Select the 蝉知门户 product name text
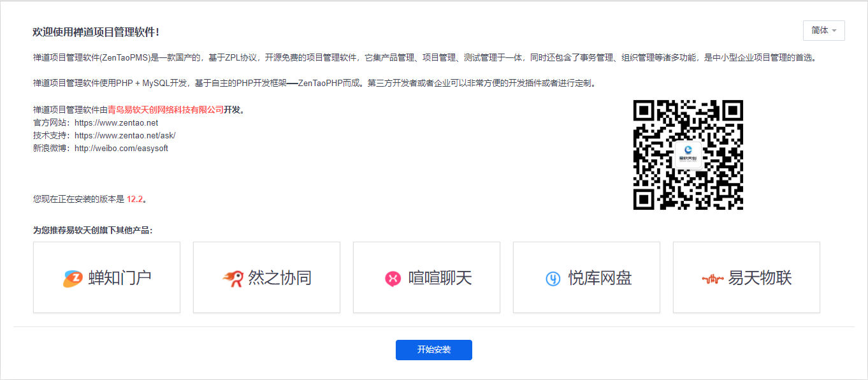The width and height of the screenshot is (868, 380). (x=120, y=278)
